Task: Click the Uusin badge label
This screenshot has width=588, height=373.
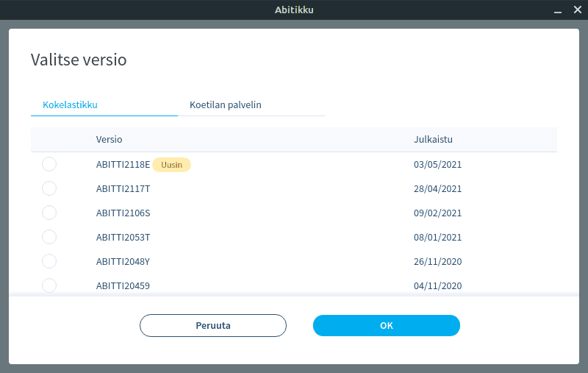Action: (x=171, y=165)
